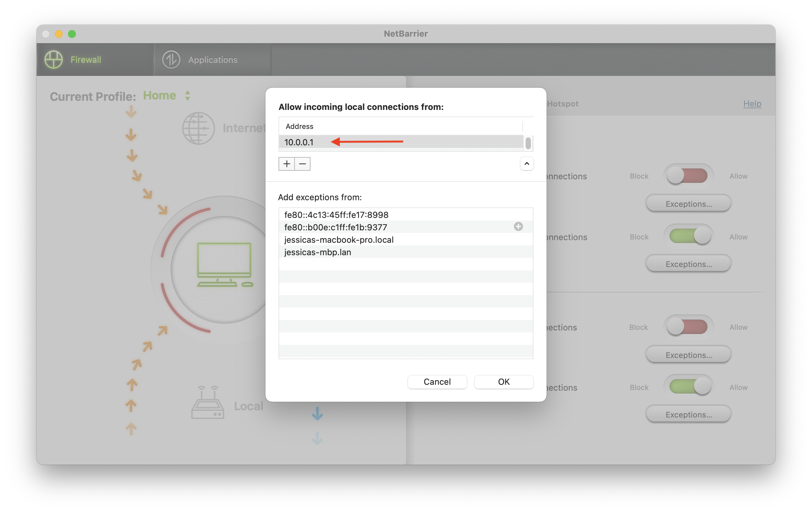Click the Address column header
Screen dimensions: 812x513
coord(400,126)
